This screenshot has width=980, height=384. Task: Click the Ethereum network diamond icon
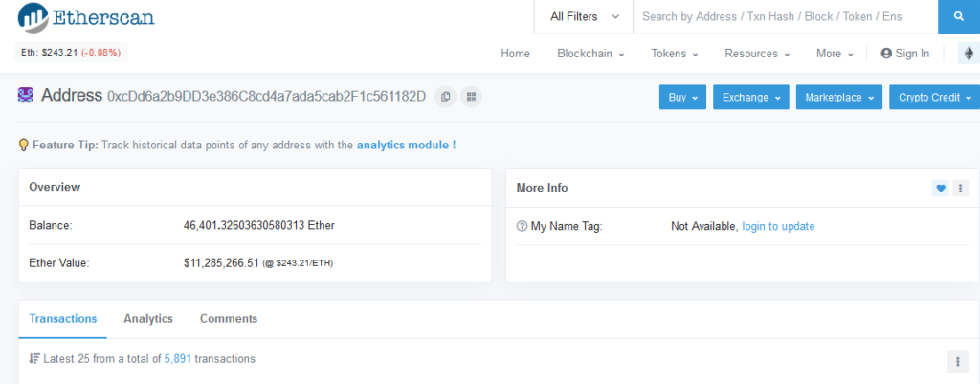point(969,54)
